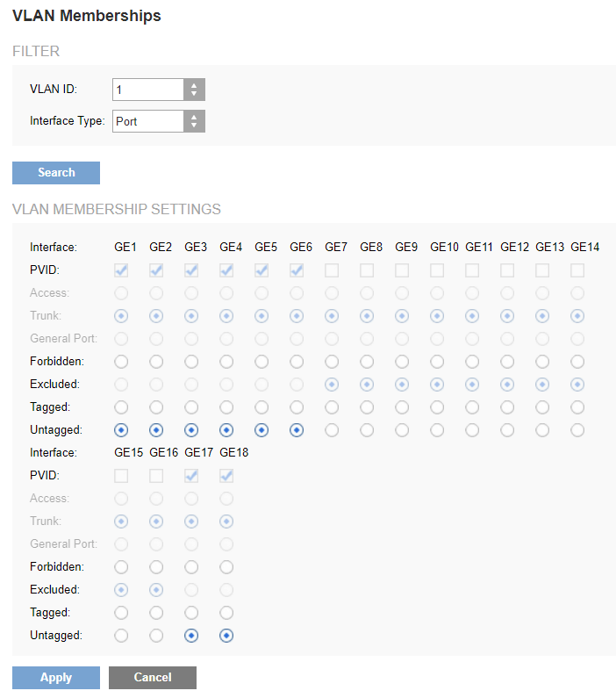Select Tagged radio for GE17
The image size is (616, 698).
point(191,613)
